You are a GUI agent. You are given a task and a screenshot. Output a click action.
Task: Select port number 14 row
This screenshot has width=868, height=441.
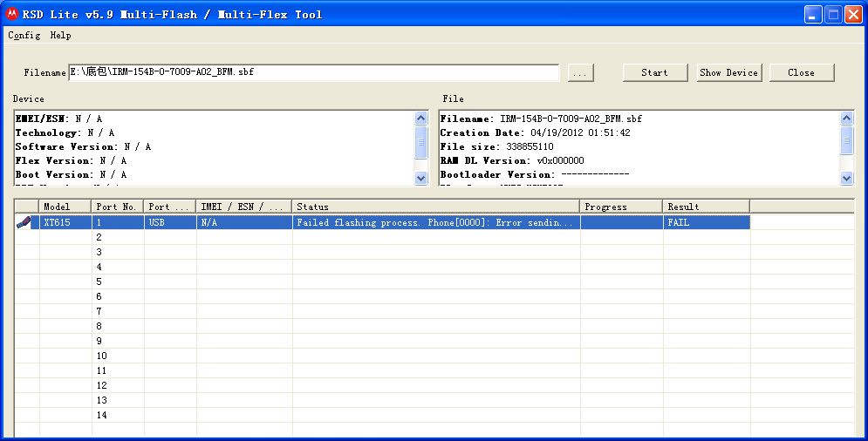tap(434, 415)
